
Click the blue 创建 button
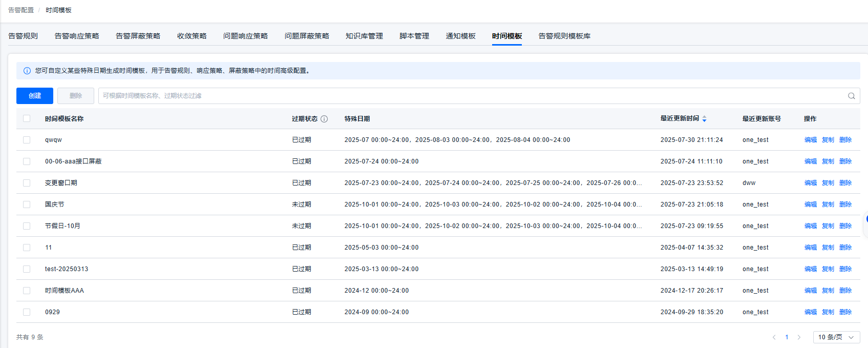35,96
